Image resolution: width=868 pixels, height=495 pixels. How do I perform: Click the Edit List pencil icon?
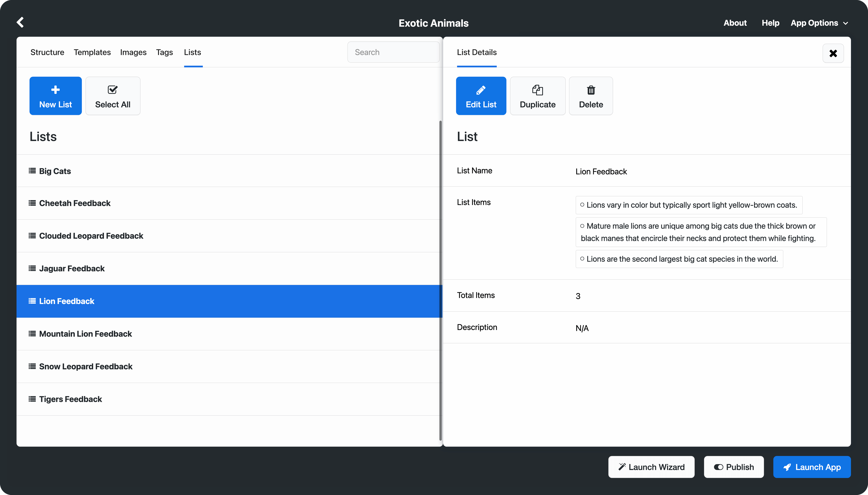(x=481, y=90)
